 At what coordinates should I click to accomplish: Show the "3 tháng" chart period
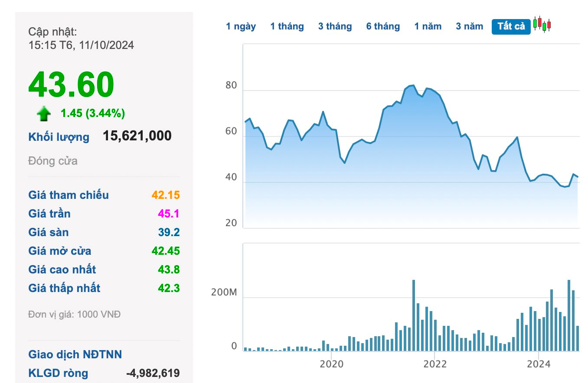335,26
